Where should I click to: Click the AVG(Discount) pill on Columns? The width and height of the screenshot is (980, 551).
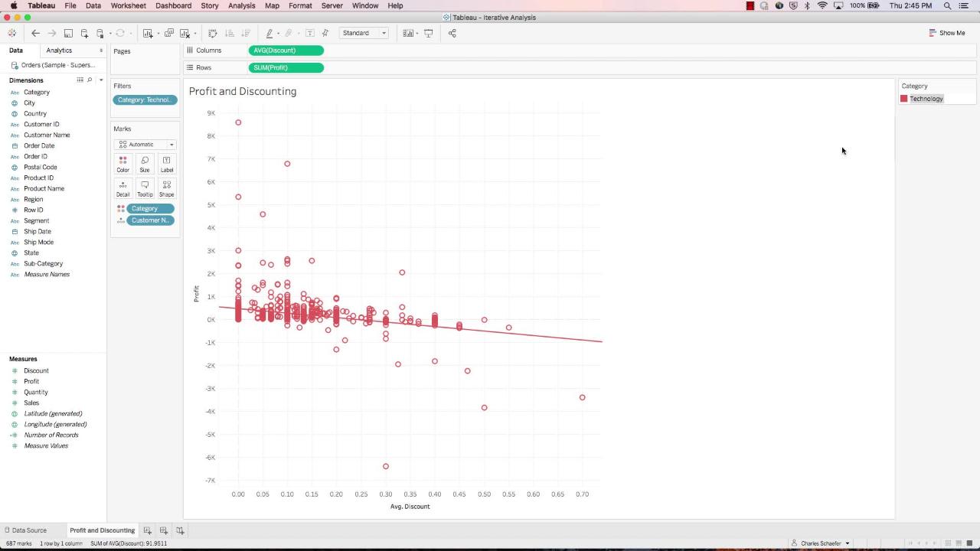click(x=286, y=51)
